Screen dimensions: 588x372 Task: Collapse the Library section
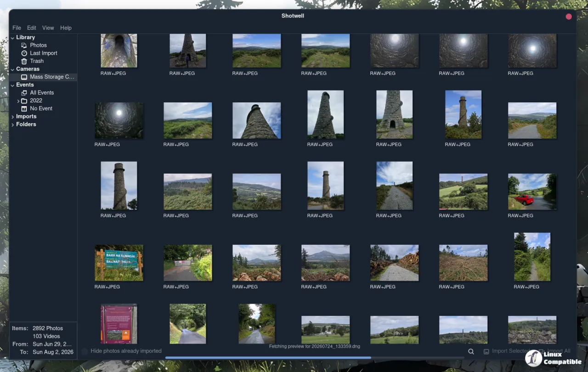(13, 38)
